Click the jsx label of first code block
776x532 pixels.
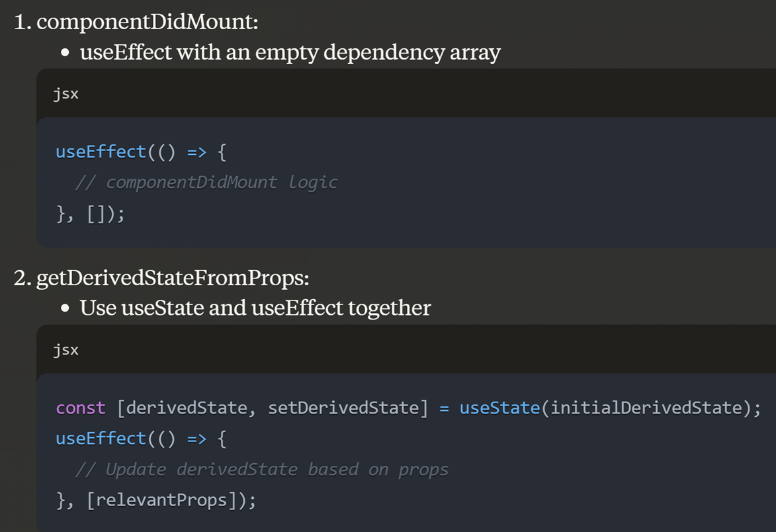65,94
